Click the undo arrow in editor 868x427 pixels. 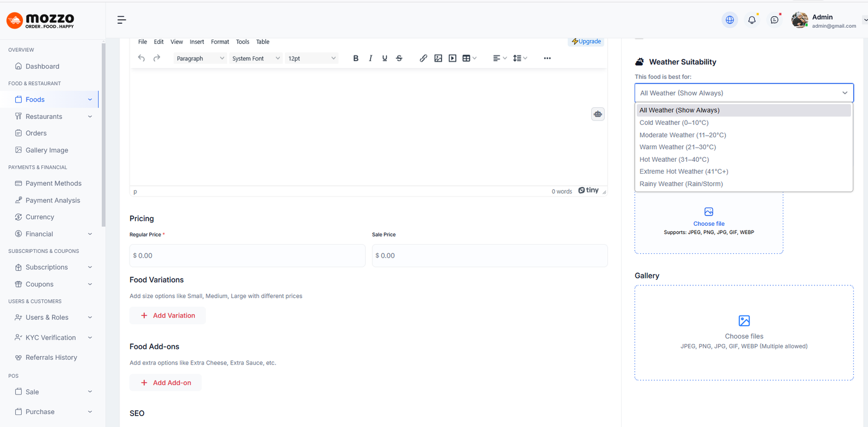point(142,58)
